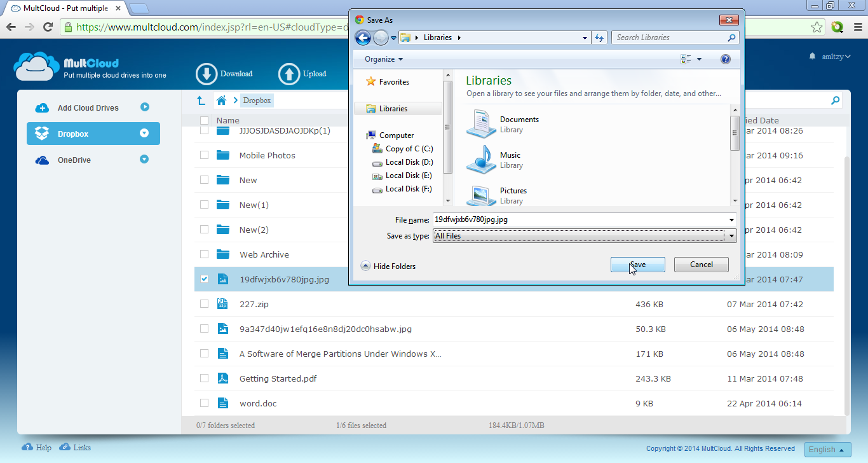The image size is (868, 463).
Task: Click the Add Cloud Drives plus icon
Action: coord(42,108)
